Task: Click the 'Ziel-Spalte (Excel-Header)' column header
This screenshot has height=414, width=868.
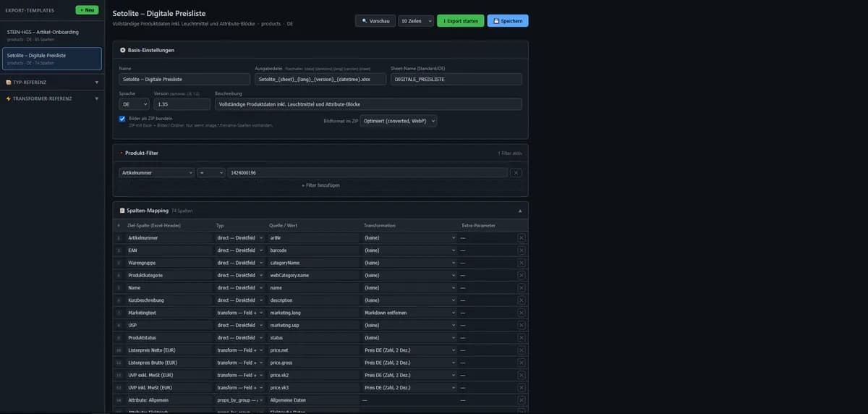Action: [154, 225]
